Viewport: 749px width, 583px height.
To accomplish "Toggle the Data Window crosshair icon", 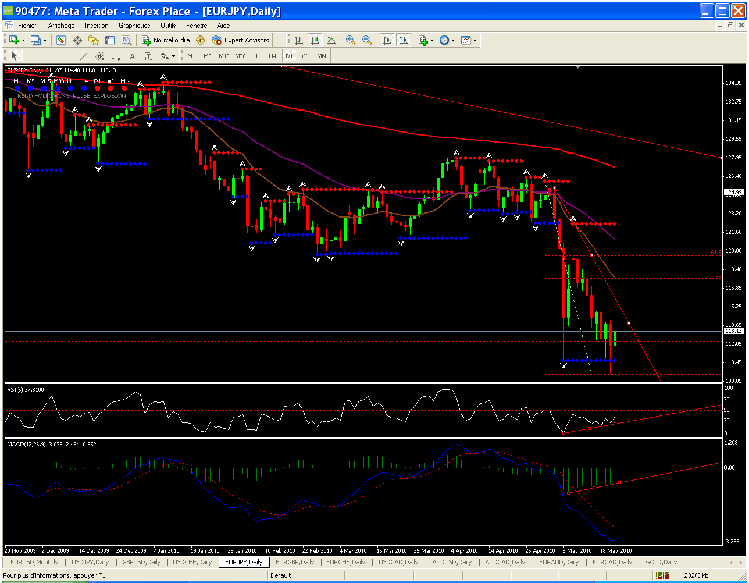I will coord(77,40).
